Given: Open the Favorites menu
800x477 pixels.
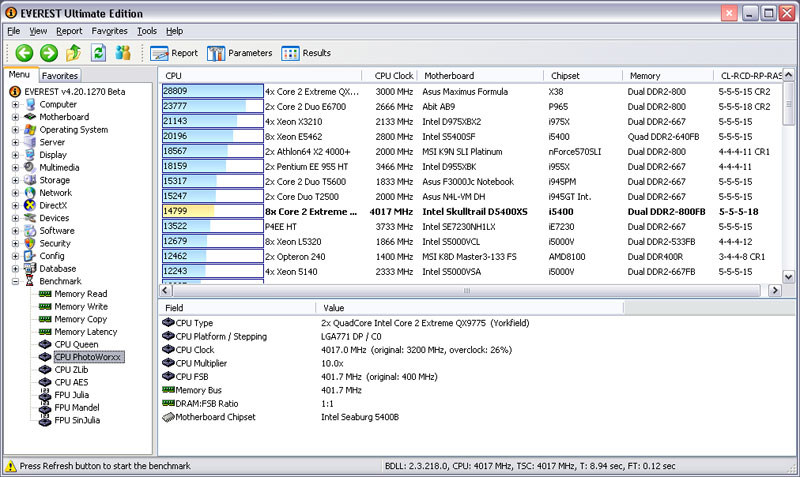Looking at the screenshot, I should click(110, 31).
